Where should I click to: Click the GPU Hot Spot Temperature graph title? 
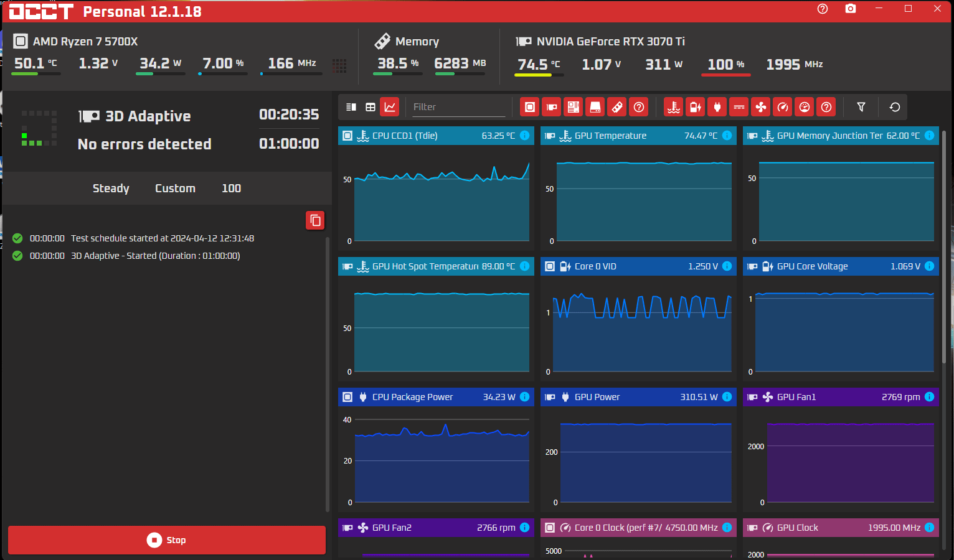pos(425,266)
